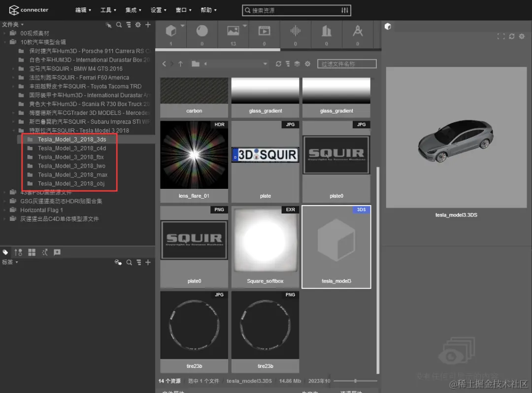
Task: Go back with the left arrow
Action: (164, 64)
